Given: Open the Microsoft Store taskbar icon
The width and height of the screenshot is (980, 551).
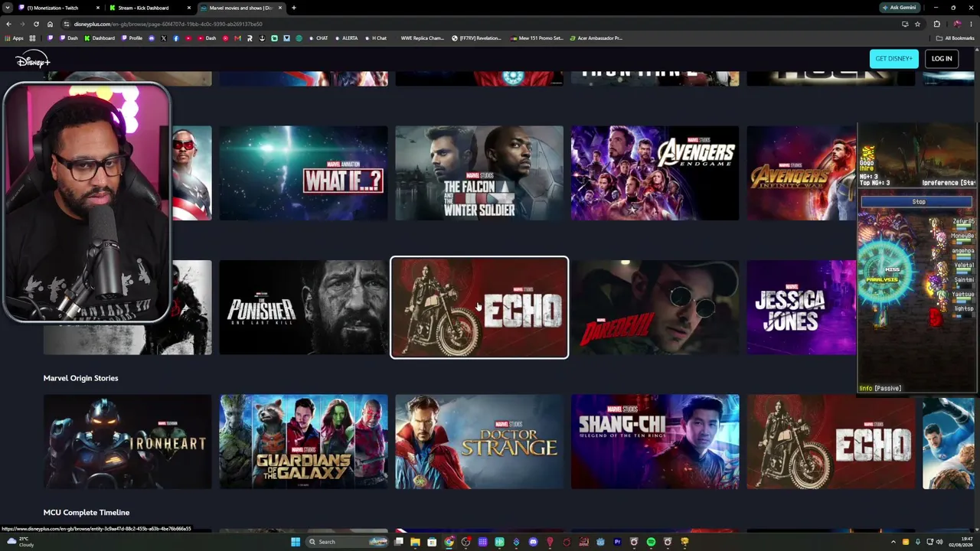Looking at the screenshot, I should click(432, 542).
